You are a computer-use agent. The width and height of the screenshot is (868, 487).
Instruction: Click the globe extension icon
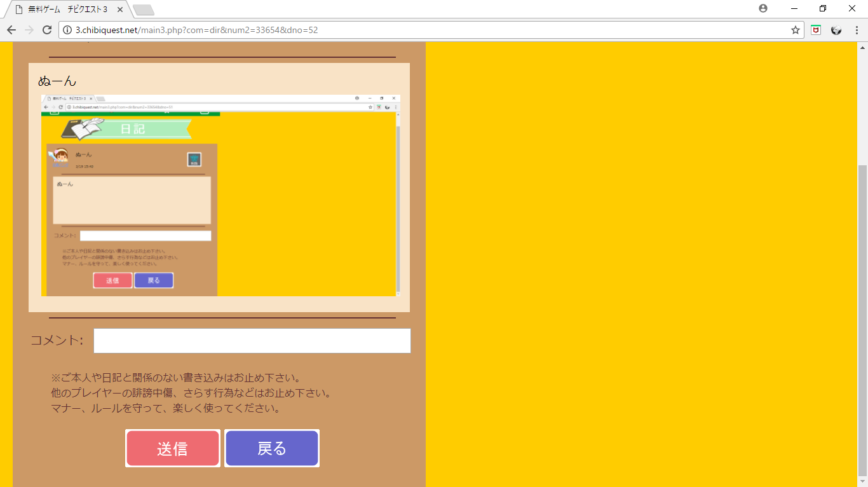tap(836, 30)
